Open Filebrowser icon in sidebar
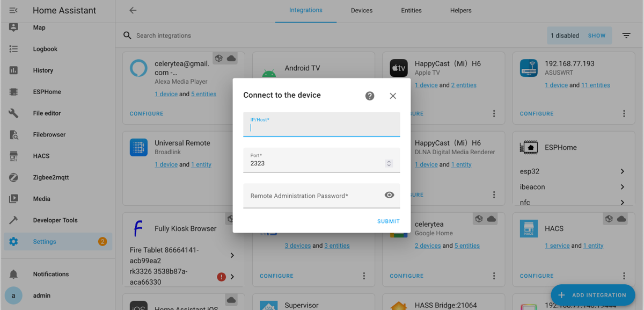This screenshot has height=310, width=644. tap(13, 135)
